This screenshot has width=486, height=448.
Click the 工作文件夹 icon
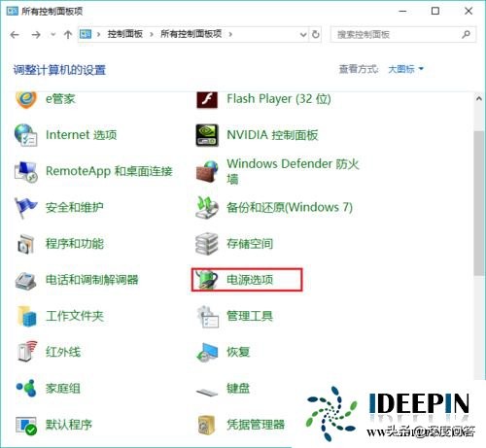[x=26, y=317]
